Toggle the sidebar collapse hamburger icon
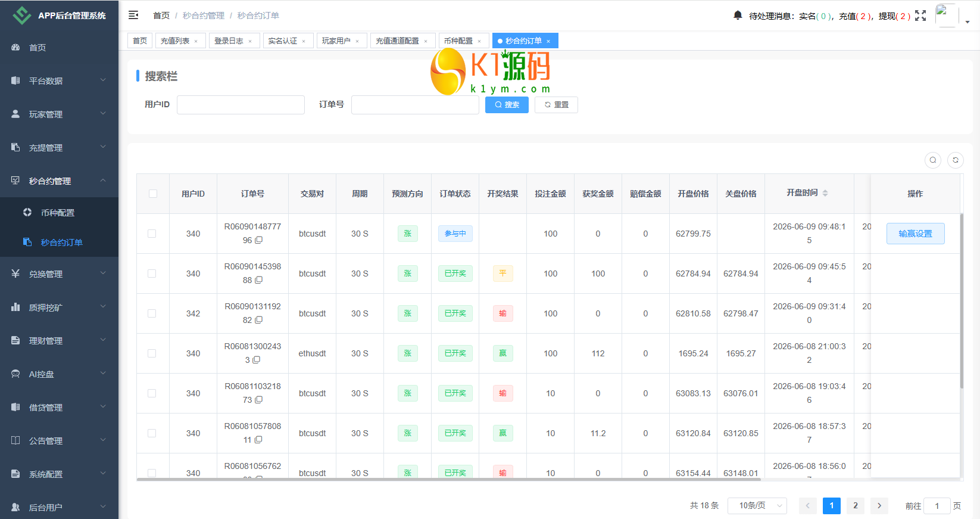980x519 pixels. point(133,15)
